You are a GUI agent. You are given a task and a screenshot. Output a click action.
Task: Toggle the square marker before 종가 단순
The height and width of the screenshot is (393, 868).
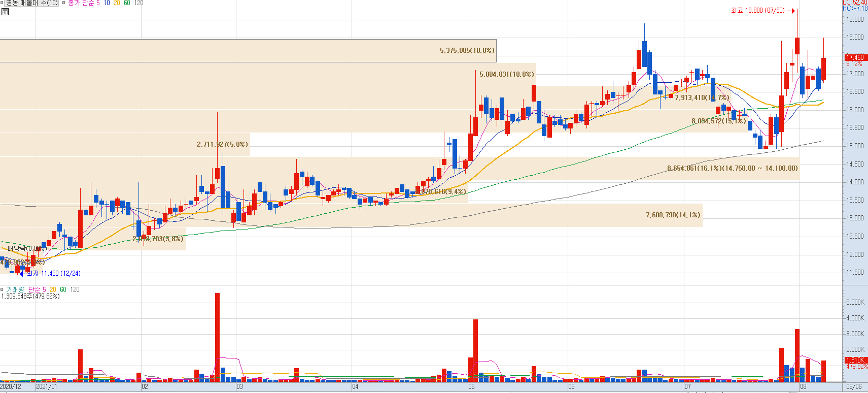click(64, 3)
